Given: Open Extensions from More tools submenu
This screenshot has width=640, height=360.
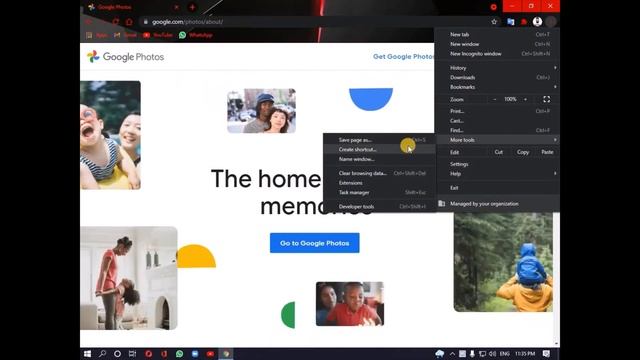Looking at the screenshot, I should 378,183.
